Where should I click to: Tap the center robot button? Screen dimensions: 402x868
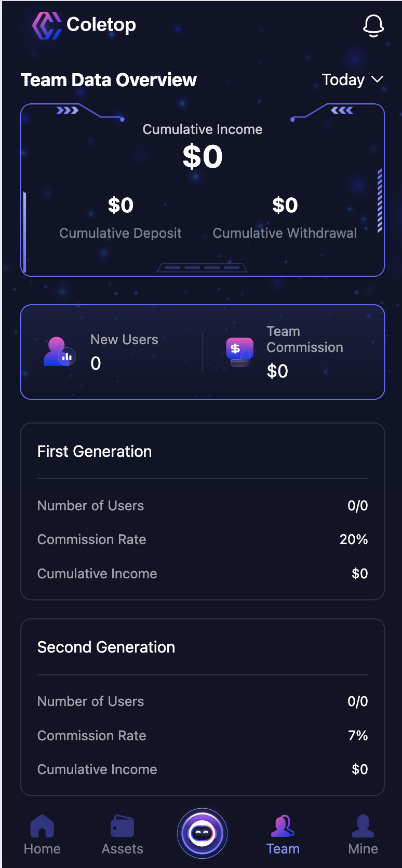pos(202,833)
